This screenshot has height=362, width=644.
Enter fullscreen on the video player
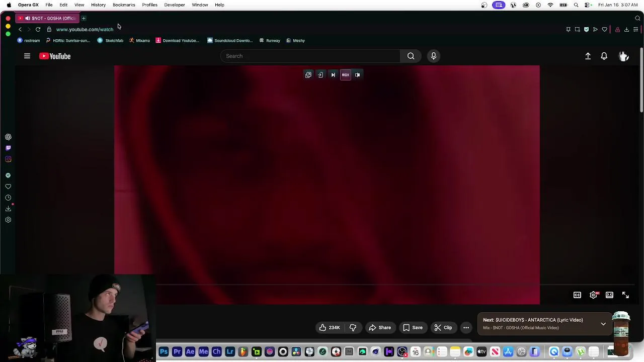coord(625,295)
